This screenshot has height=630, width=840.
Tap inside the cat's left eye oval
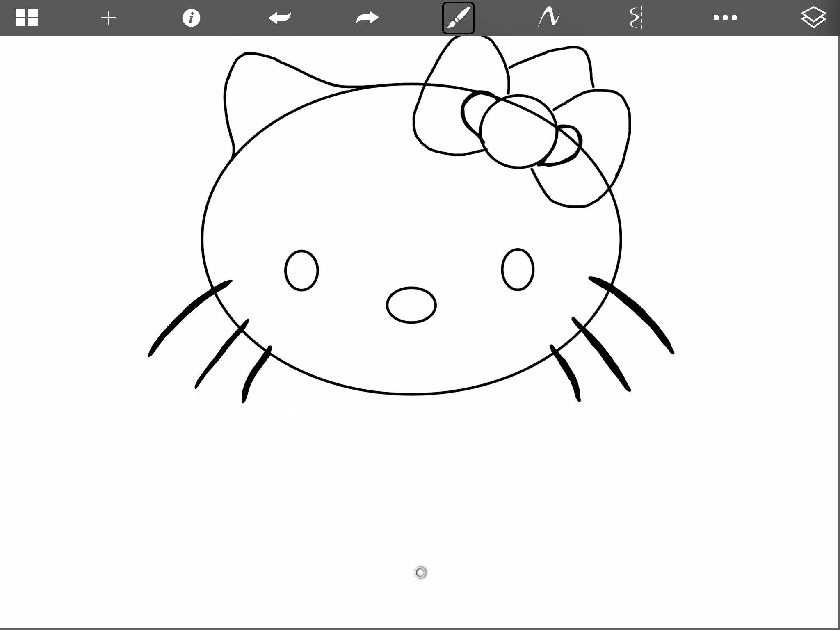301,271
